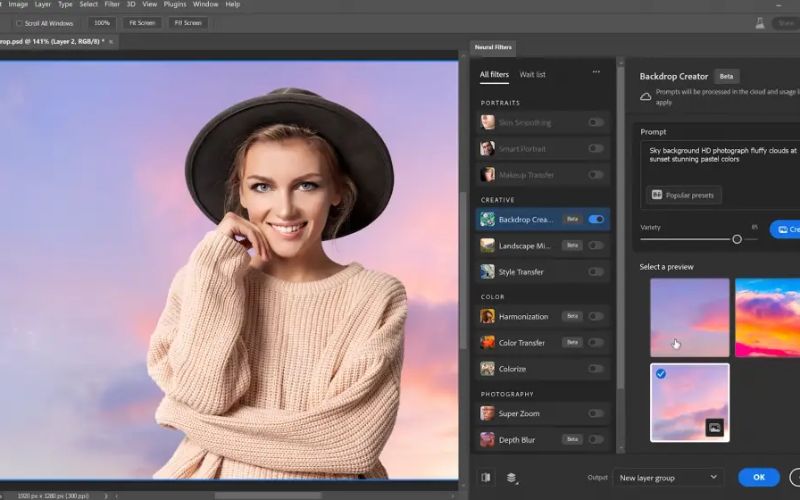Open the Help menu
Viewport: 800px width, 500px height.
(233, 4)
